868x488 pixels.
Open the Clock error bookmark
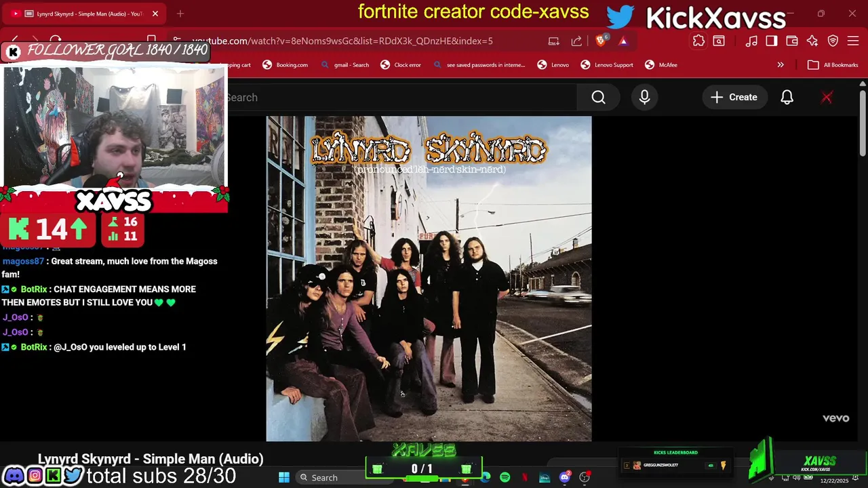401,65
